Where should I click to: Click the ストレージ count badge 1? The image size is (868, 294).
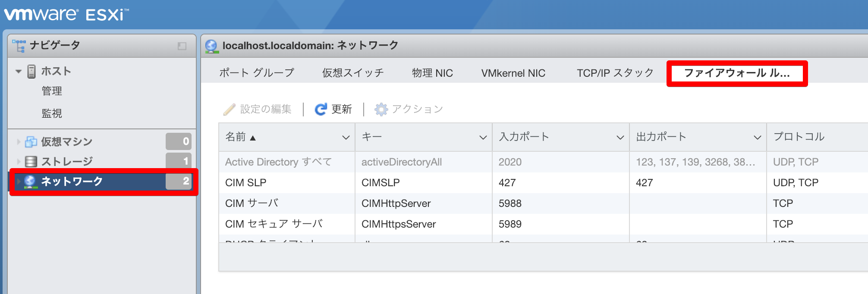[x=179, y=161]
